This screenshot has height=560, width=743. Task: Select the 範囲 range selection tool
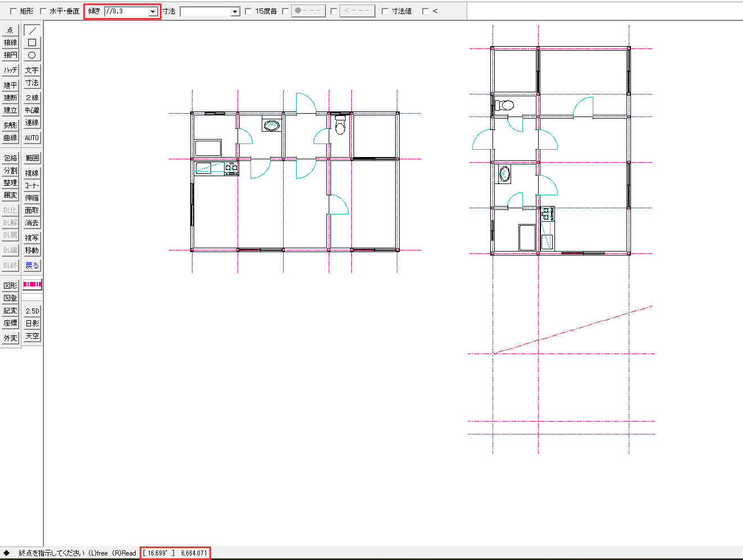click(x=32, y=158)
